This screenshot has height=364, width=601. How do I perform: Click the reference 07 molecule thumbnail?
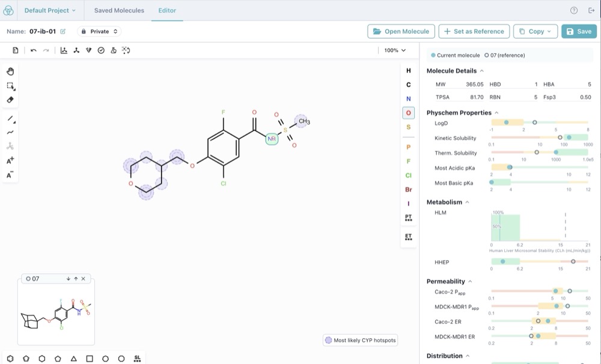56,314
